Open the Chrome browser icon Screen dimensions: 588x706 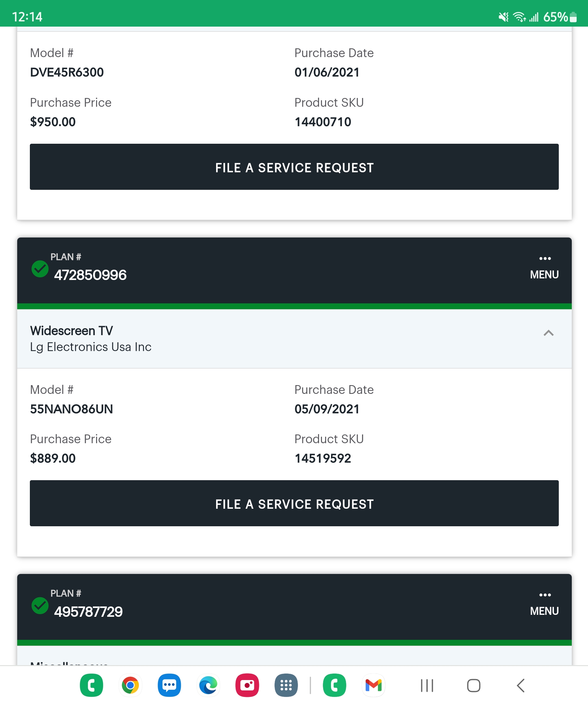[130, 685]
